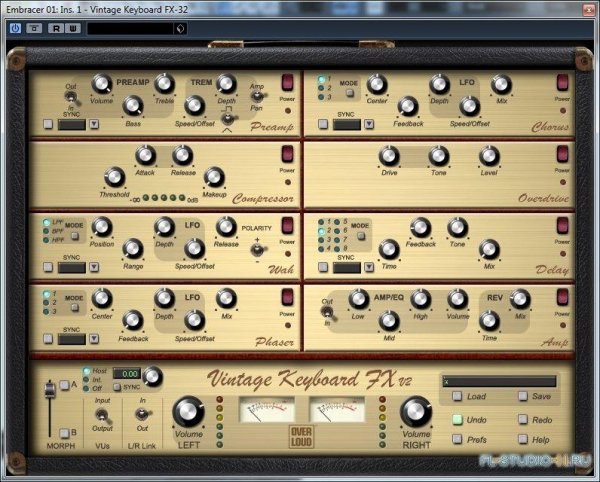Click the Reverb Time knob
600x482 pixels.
click(x=489, y=321)
